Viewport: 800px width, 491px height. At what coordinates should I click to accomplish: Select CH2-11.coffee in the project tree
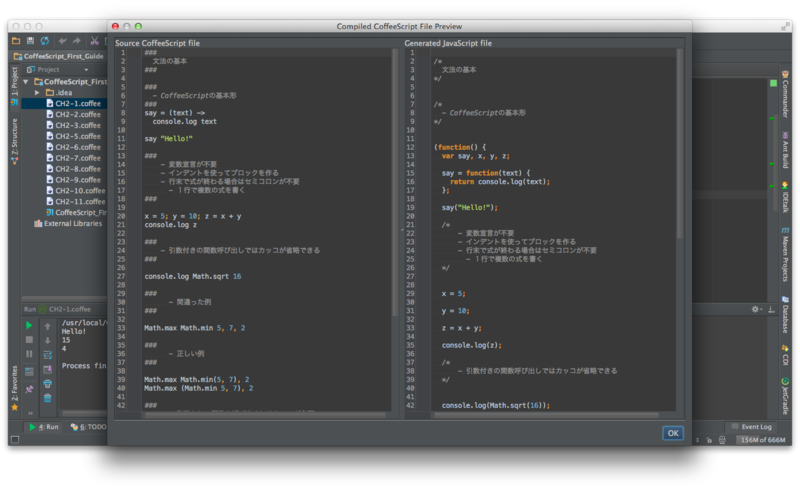tap(76, 202)
